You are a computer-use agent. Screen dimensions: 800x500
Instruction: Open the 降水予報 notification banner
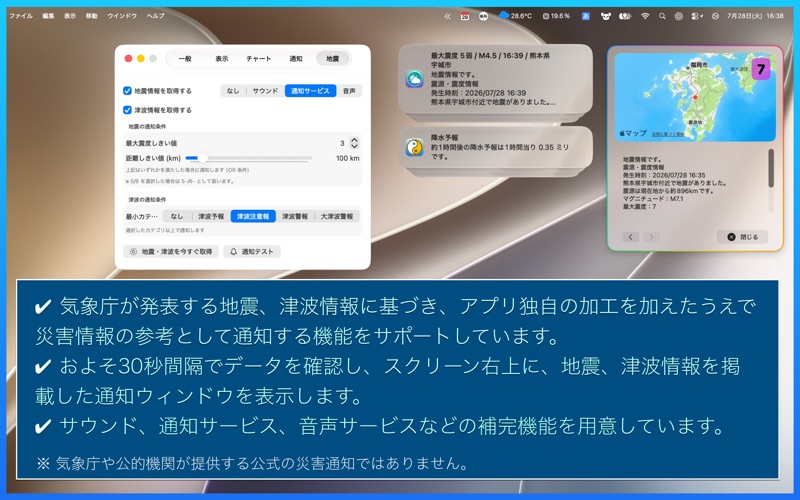pos(495,147)
